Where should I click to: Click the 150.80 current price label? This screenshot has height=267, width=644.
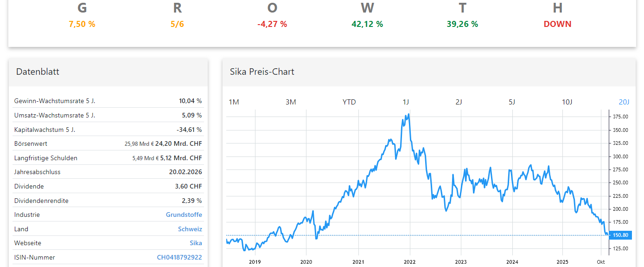620,235
